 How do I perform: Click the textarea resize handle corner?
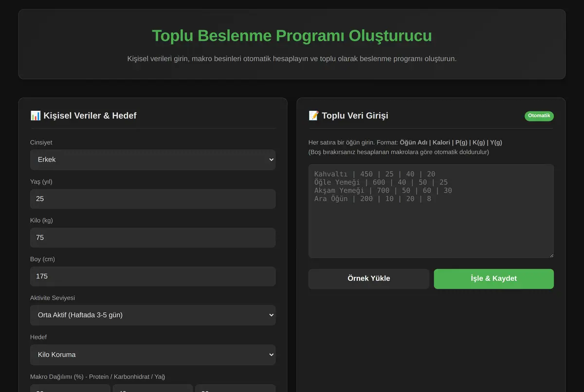(551, 255)
